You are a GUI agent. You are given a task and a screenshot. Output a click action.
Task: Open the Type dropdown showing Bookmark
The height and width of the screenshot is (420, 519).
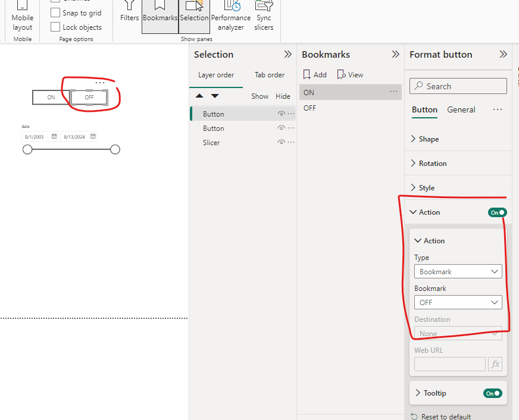pos(458,271)
